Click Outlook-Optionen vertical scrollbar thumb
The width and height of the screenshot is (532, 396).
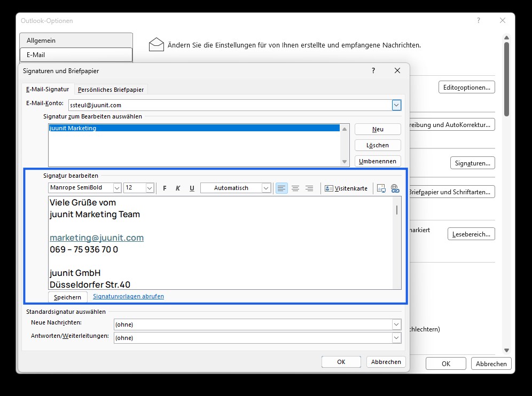tap(506, 80)
